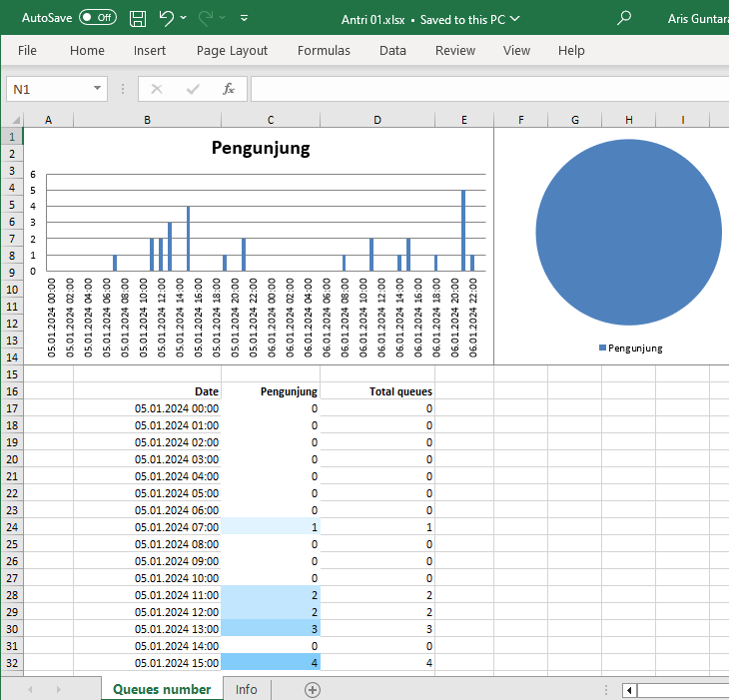729x700 pixels.
Task: Select highlighted Pengunjung value 4 in row 32
Action: click(271, 663)
